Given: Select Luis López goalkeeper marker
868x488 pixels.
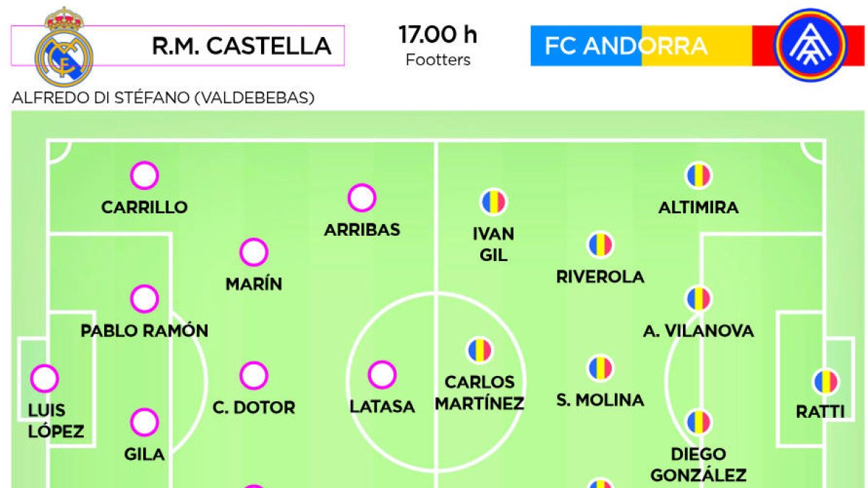Looking at the screenshot, I should [x=46, y=378].
